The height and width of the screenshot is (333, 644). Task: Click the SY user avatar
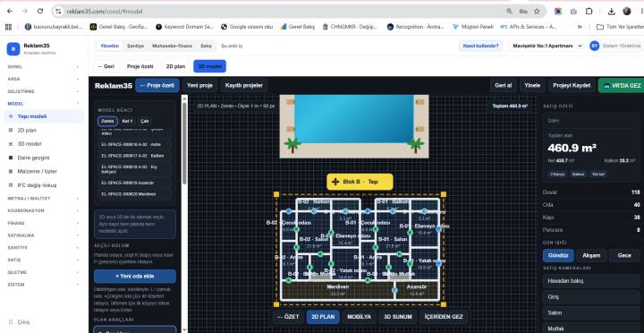point(594,46)
